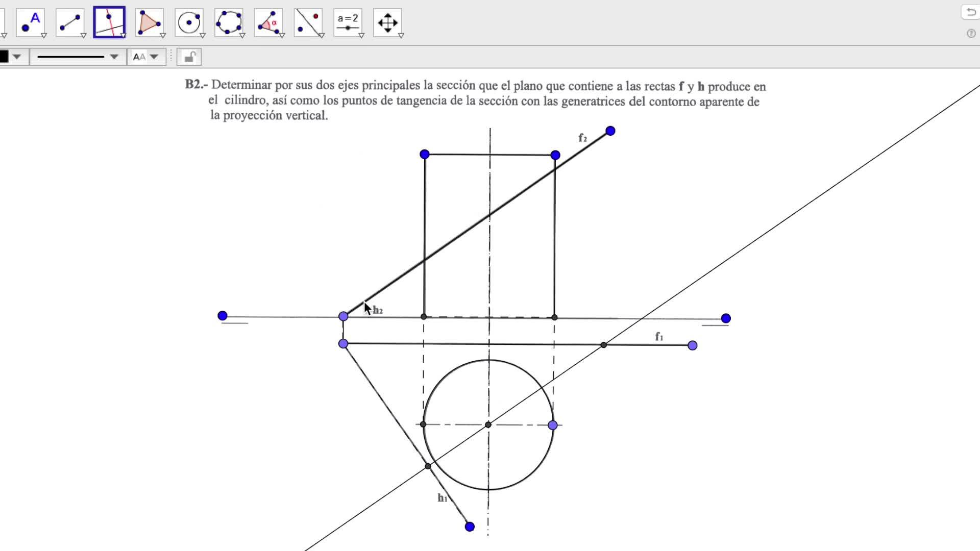
Task: Select the Circle with Center tool
Action: click(189, 22)
